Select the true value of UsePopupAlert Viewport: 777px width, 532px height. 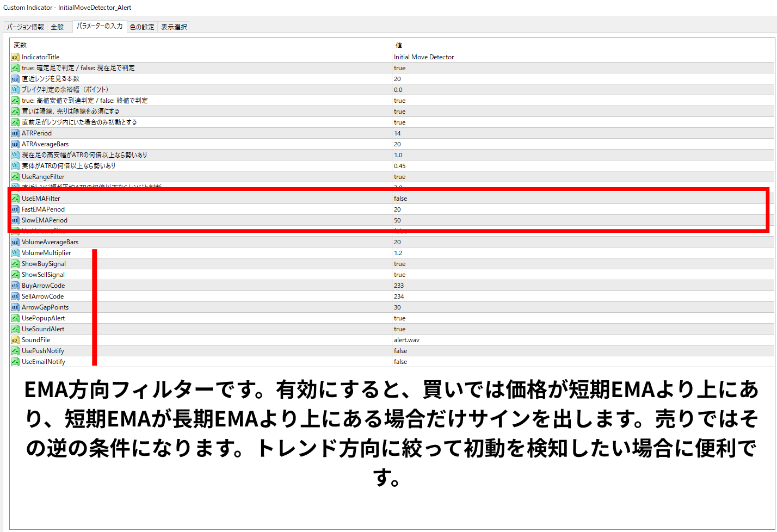click(400, 318)
